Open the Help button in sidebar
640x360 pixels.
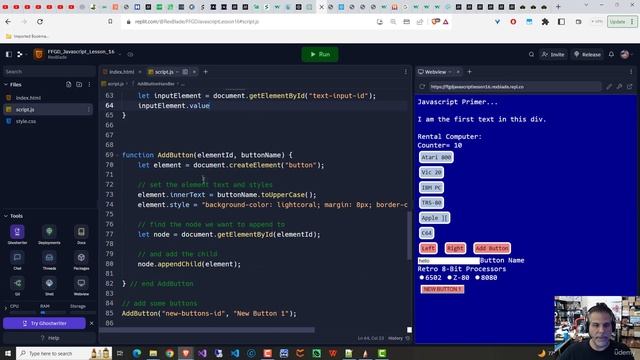click(x=49, y=338)
